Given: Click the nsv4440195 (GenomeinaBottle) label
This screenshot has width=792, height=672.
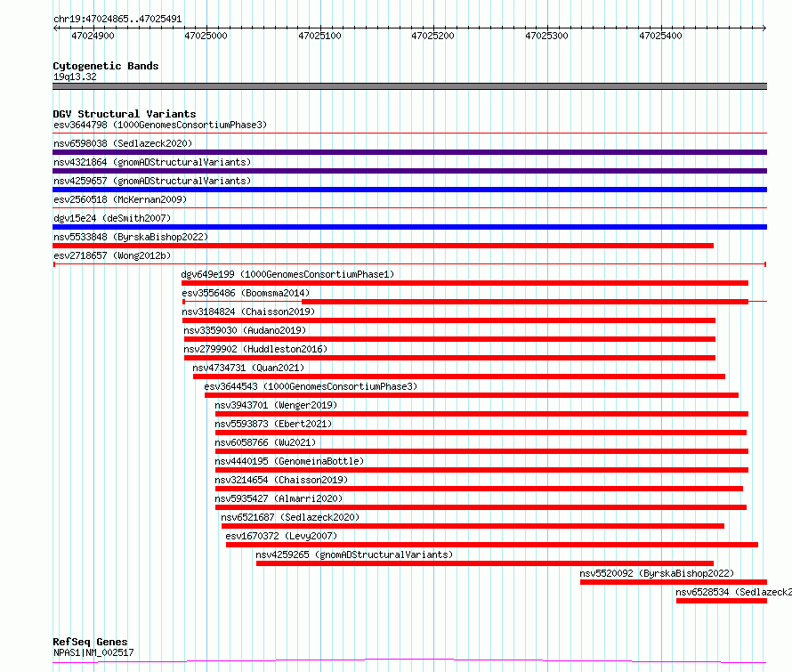Looking at the screenshot, I should point(289,461).
